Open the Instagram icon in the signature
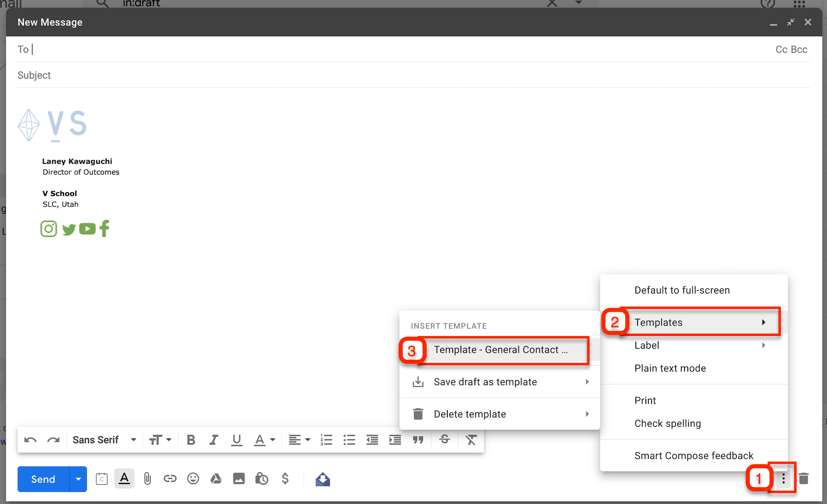This screenshot has width=827, height=504. (49, 229)
